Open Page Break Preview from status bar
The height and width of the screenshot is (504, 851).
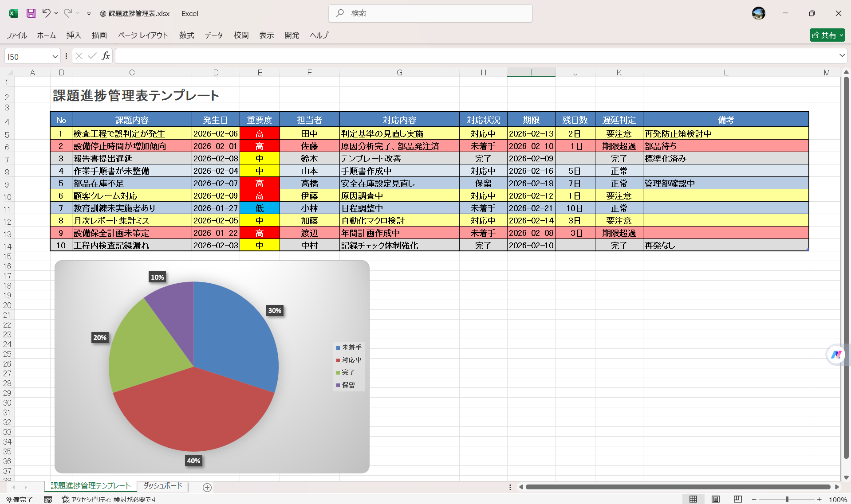click(737, 499)
